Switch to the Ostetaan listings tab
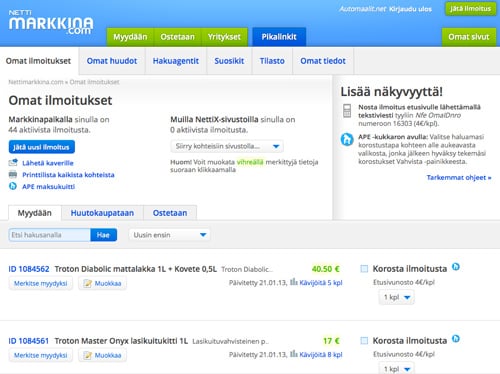The height and width of the screenshot is (374, 500). 170,213
